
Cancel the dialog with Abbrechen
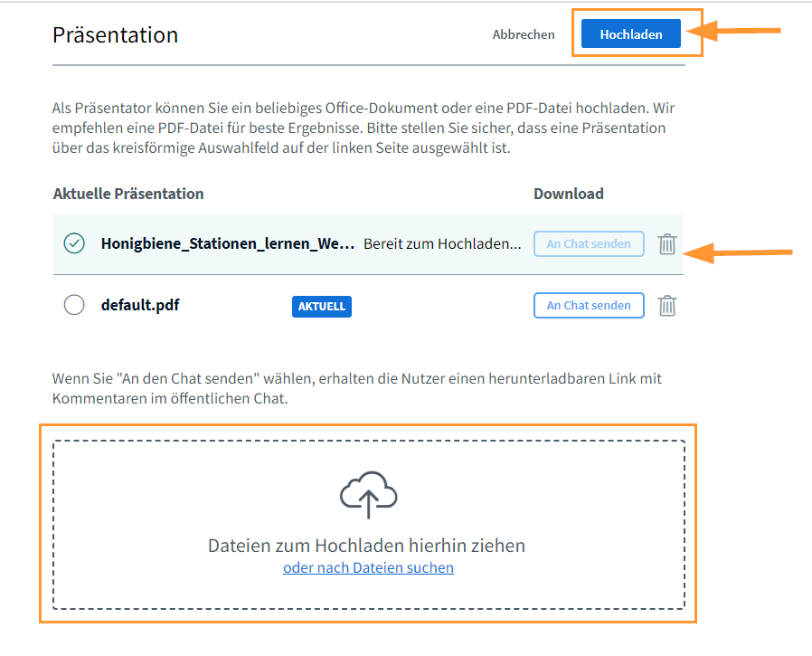coord(524,34)
